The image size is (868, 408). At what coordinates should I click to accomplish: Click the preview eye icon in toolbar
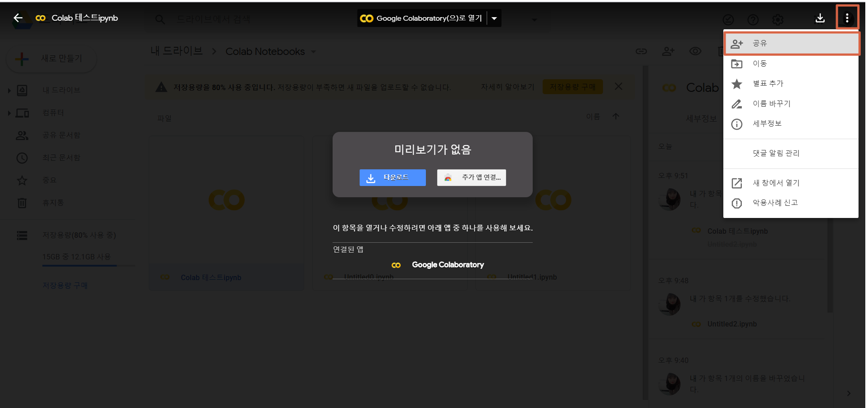(x=695, y=51)
